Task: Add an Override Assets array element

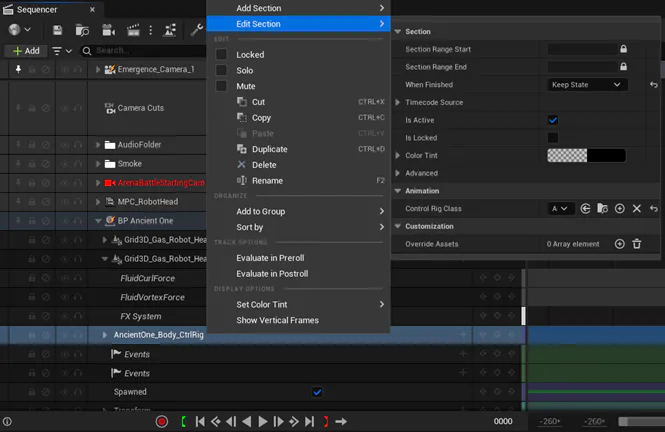Action: pos(619,244)
